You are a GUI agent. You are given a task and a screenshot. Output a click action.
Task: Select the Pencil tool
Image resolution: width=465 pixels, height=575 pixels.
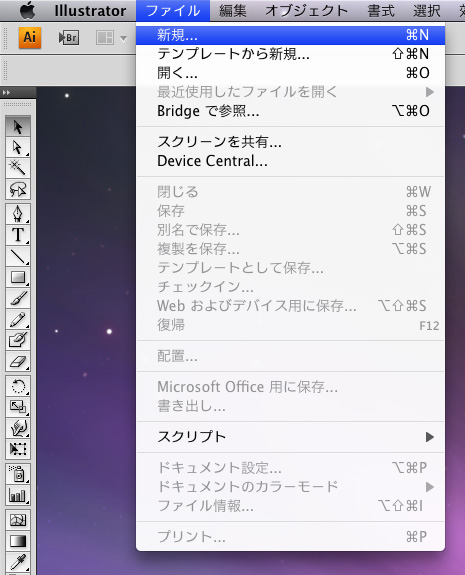tap(18, 319)
